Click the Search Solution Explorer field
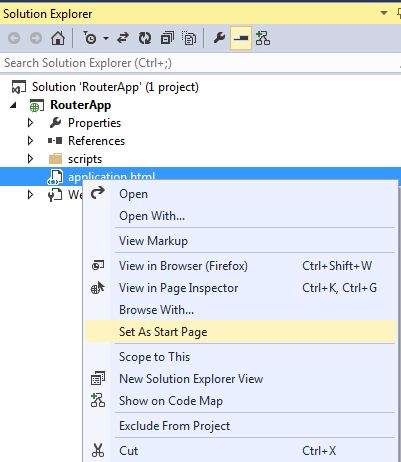This screenshot has height=462, width=401. pos(200,63)
